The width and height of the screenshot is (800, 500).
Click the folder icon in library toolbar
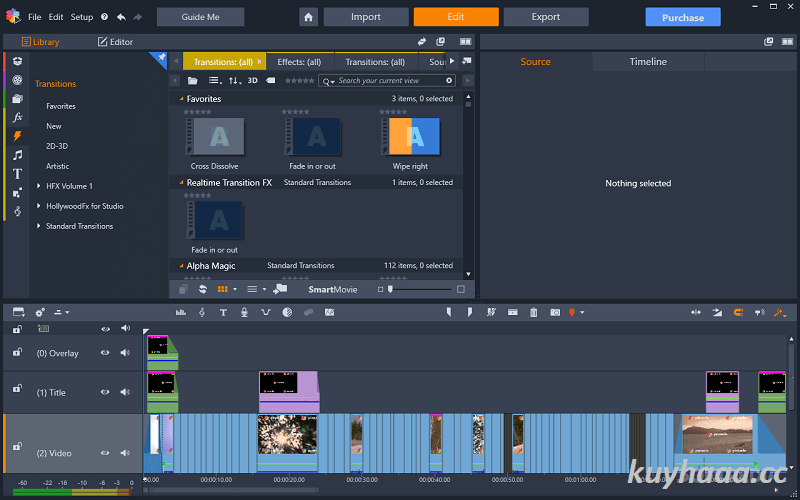tap(192, 81)
